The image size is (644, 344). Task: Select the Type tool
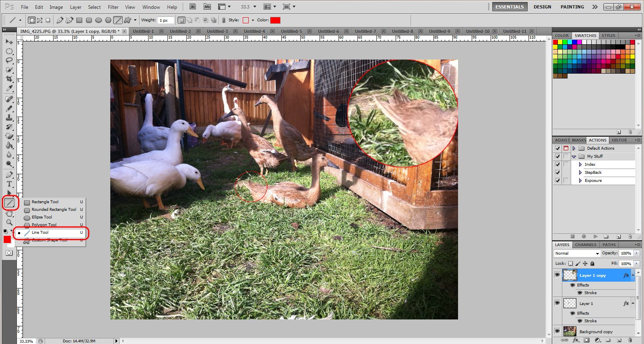[x=9, y=184]
